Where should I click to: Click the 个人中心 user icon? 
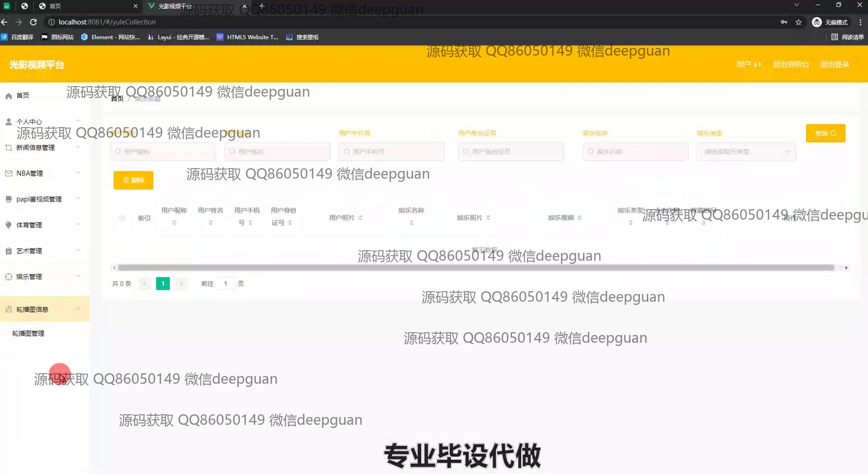click(x=8, y=122)
